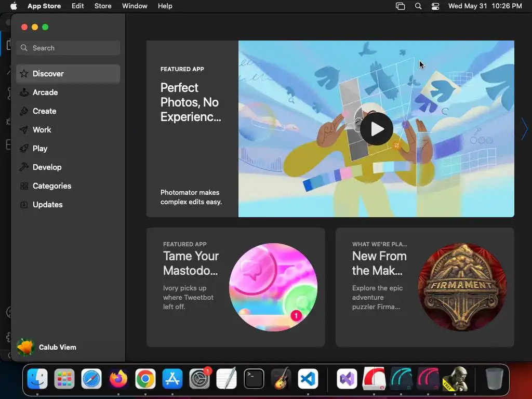Screen dimensions: 532x399
Task: Minimize the App Store window
Action: (35, 27)
